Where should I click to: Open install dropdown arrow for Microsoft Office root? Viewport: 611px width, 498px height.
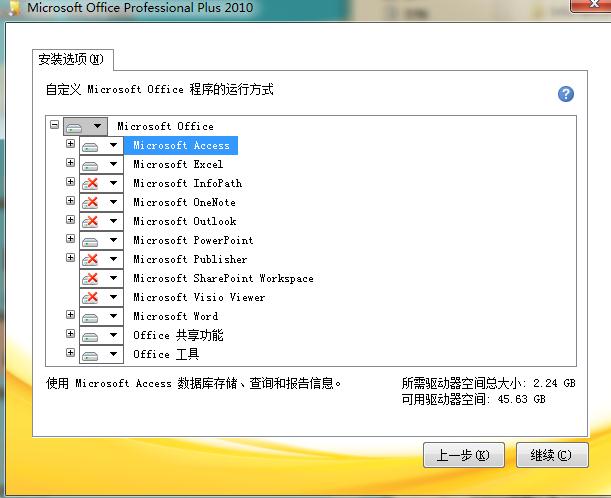pos(97,125)
